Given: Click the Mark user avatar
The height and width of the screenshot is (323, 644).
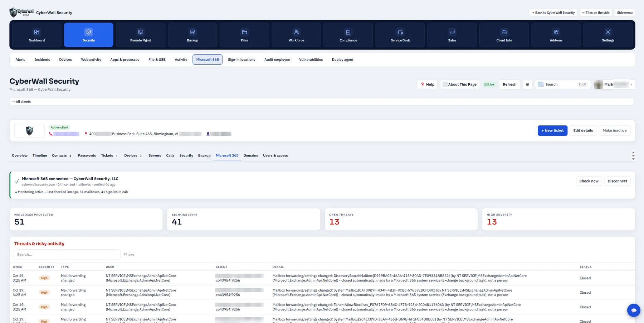Looking at the screenshot, I should [599, 85].
